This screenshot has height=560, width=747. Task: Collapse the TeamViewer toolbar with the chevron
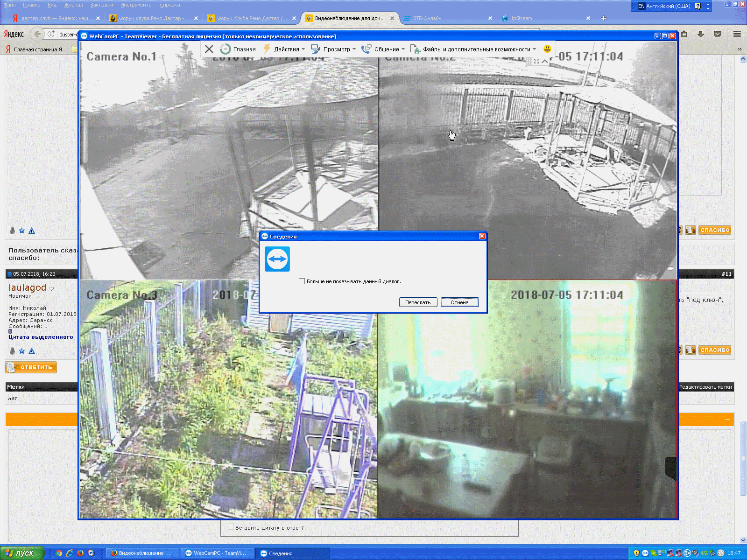[545, 61]
